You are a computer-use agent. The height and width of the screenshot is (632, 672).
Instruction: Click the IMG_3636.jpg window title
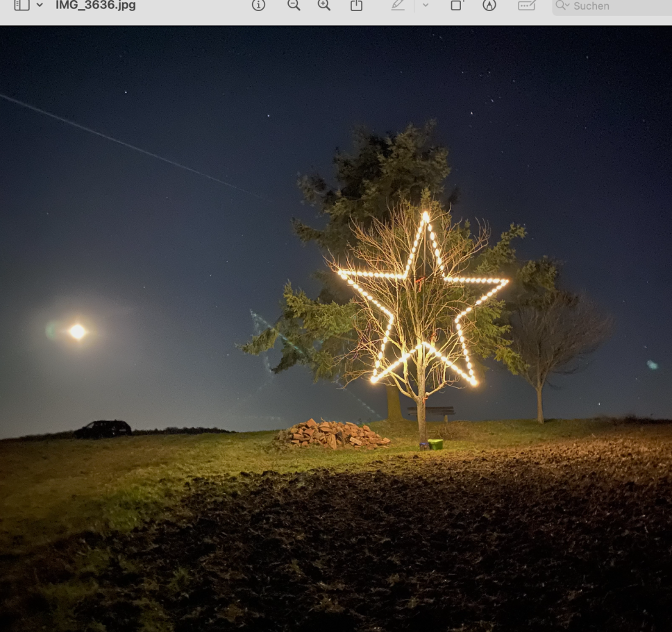96,5
